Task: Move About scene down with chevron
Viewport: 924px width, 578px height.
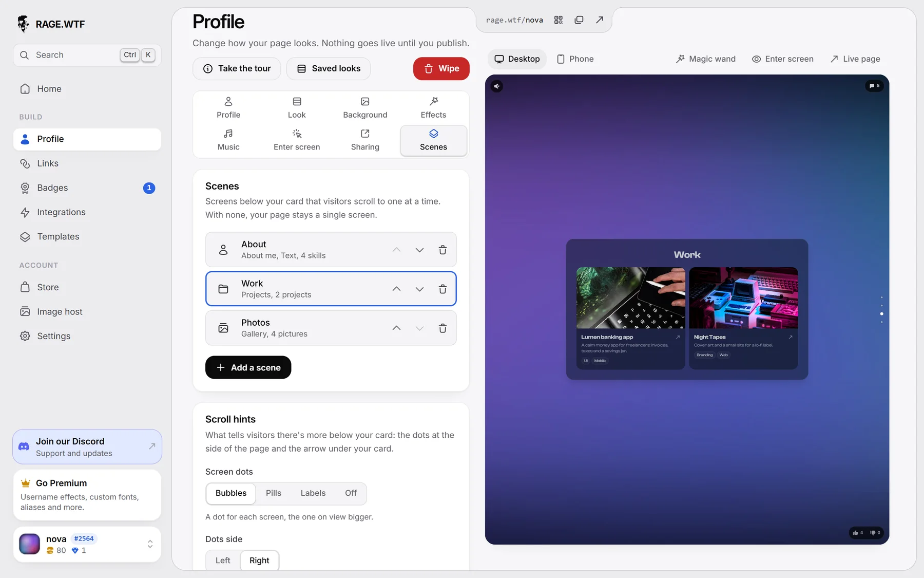Action: click(x=419, y=250)
